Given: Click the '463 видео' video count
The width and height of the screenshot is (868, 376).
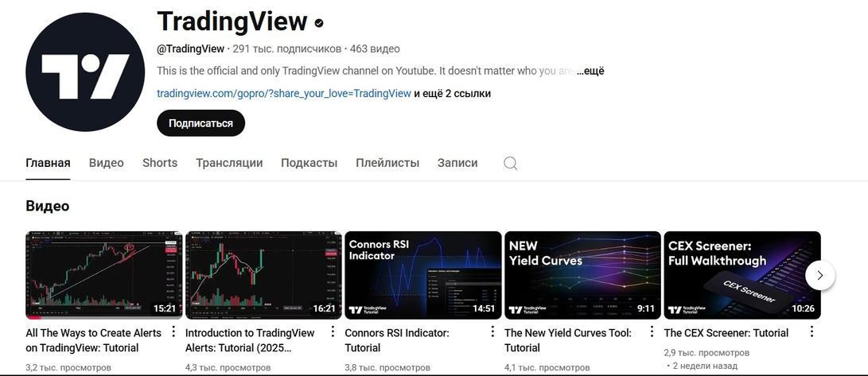Looking at the screenshot, I should point(375,48).
